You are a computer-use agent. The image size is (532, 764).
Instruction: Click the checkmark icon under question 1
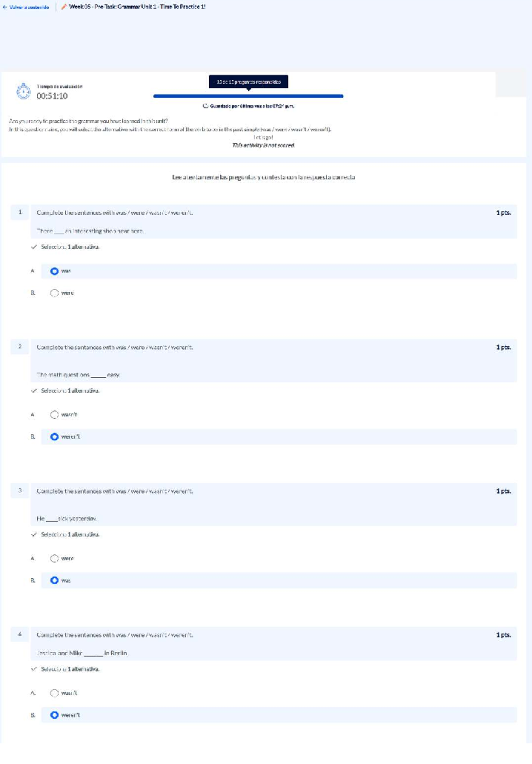34,247
